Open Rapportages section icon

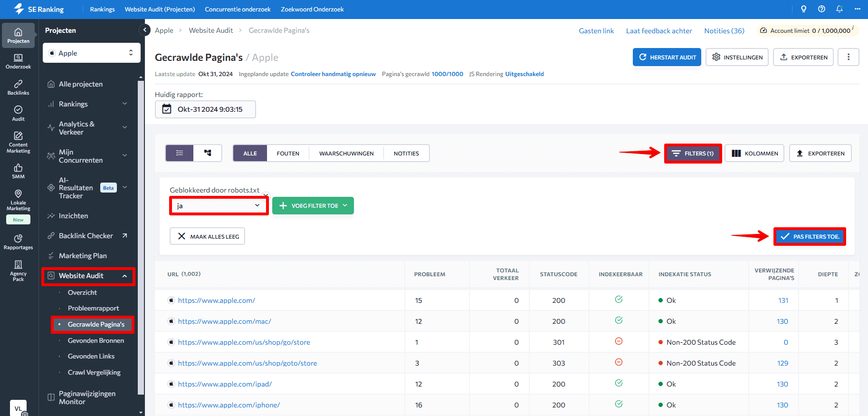[18, 242]
